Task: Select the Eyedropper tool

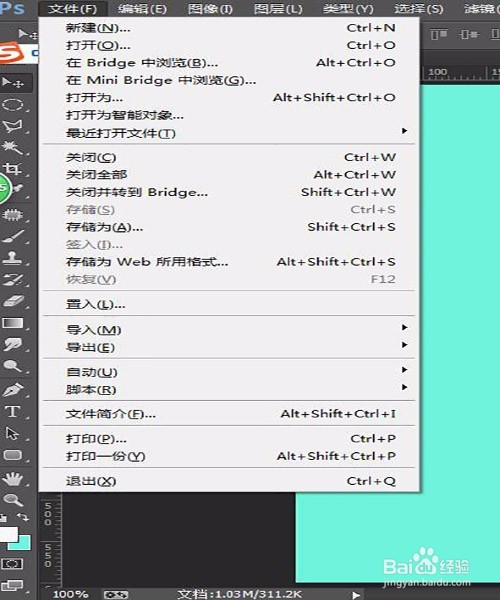Action: pyautogui.click(x=17, y=189)
